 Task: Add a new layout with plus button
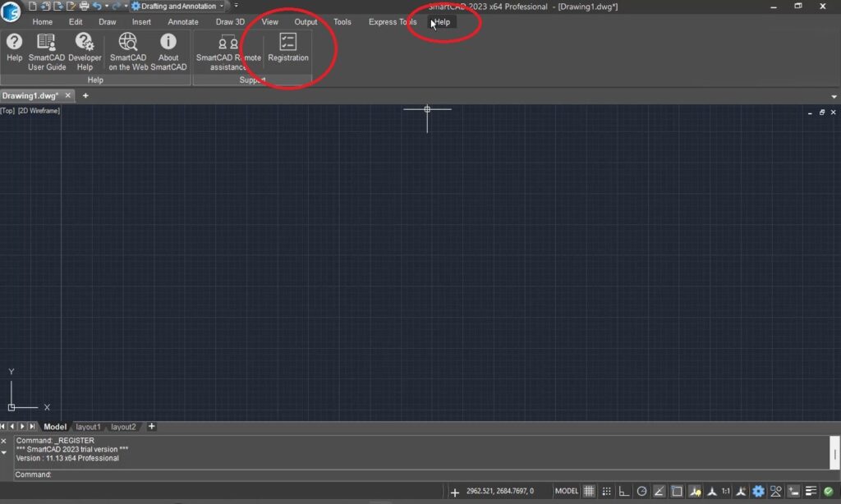pos(151,427)
